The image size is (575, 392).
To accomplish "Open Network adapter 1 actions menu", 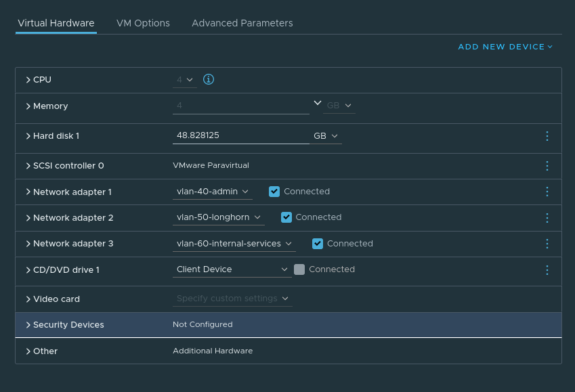I will point(547,192).
